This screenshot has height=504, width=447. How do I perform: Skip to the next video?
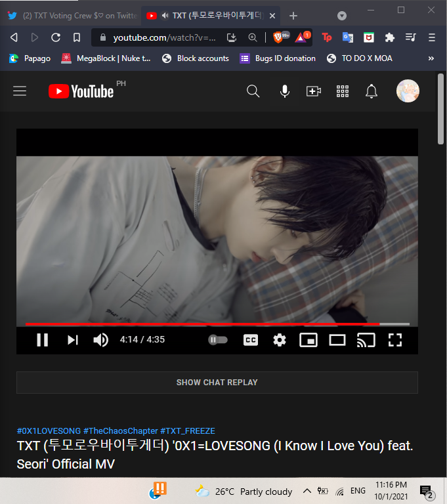[x=73, y=340]
